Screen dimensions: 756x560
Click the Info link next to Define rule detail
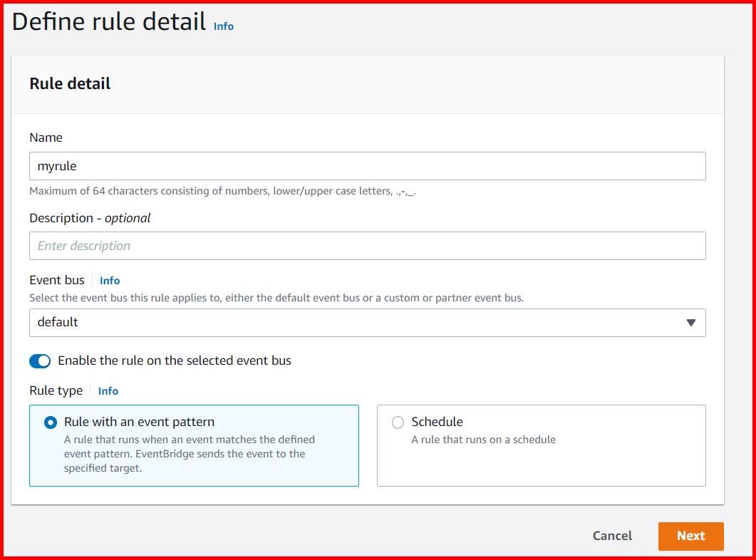tap(223, 26)
